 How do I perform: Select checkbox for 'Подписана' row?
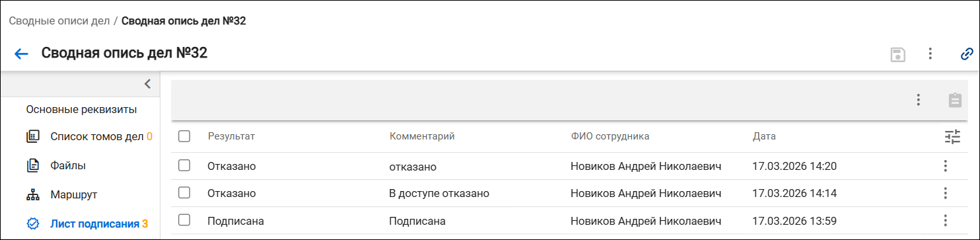click(x=185, y=220)
